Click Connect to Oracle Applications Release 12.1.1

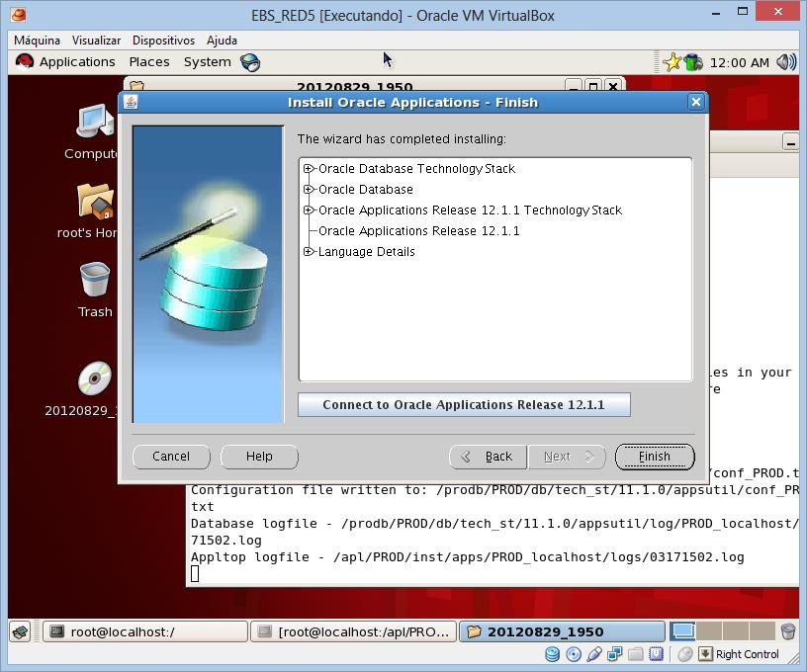click(x=464, y=404)
